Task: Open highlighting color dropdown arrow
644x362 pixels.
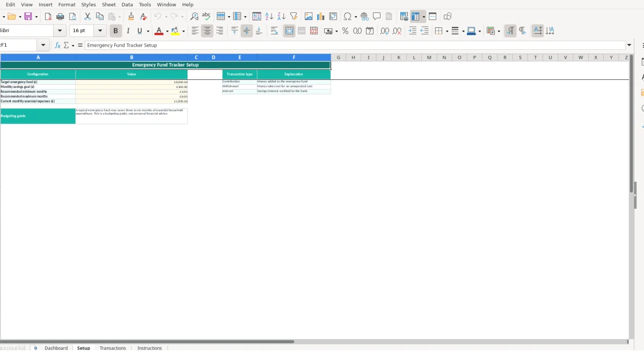Action: tap(184, 31)
